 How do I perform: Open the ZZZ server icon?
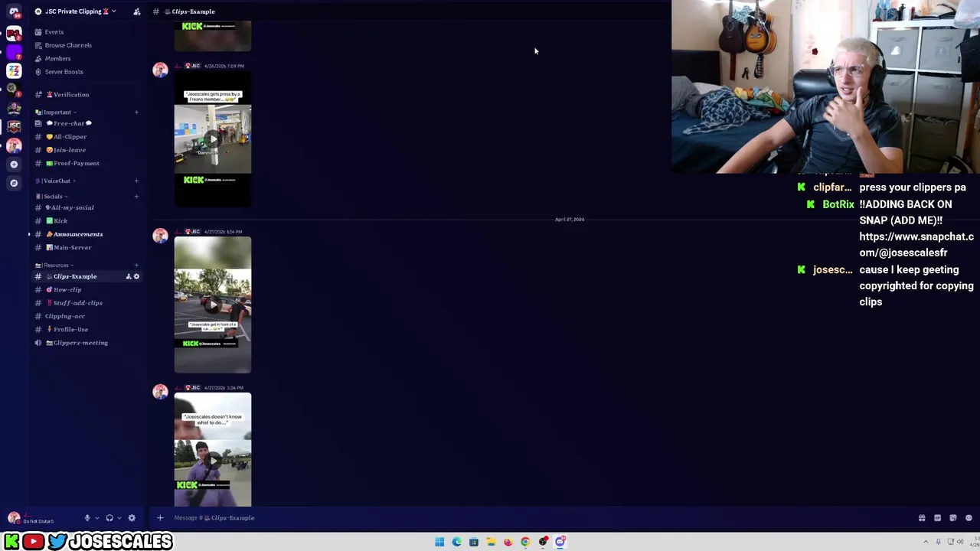click(x=14, y=70)
